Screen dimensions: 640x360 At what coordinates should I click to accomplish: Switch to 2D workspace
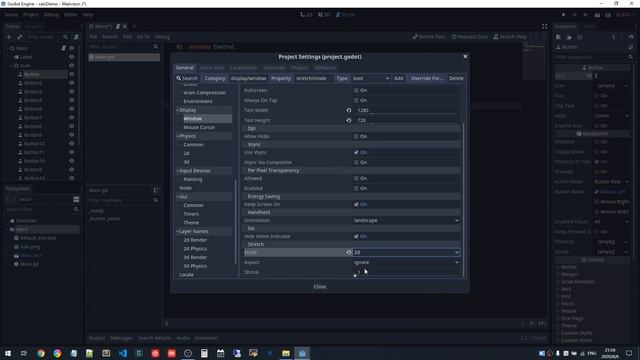(x=306, y=15)
